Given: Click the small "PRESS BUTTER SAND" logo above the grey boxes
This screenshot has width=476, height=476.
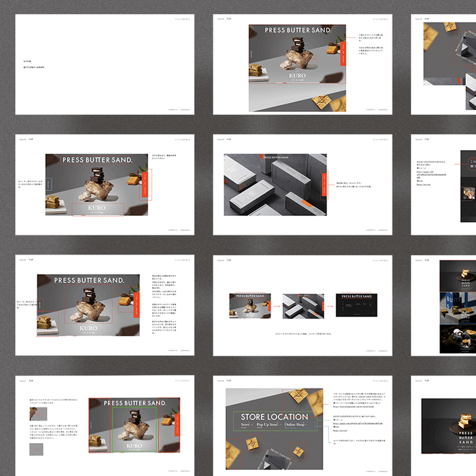Looking at the screenshot, I should (276, 157).
